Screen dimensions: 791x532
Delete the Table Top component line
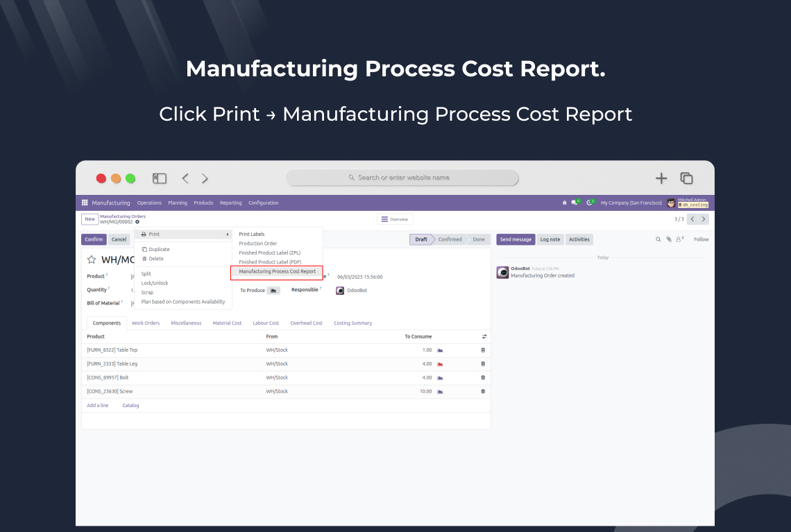point(483,350)
